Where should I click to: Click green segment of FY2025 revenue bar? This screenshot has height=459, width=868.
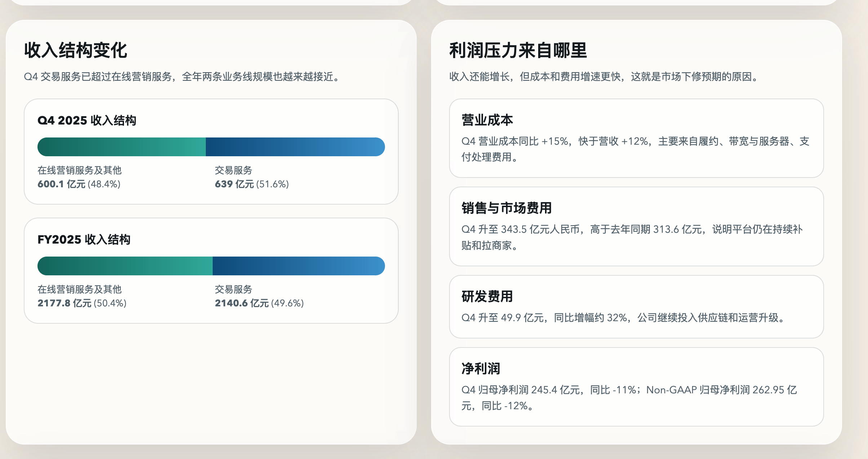pos(125,266)
